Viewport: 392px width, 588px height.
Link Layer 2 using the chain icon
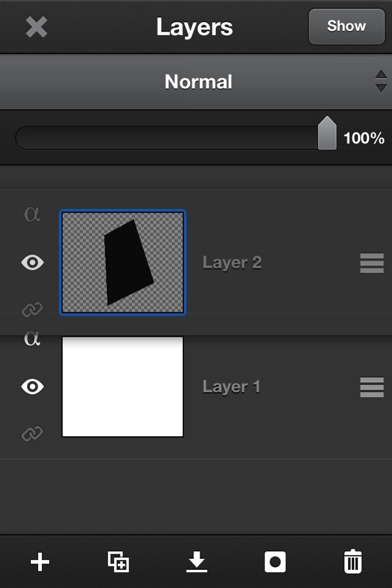[x=33, y=308]
